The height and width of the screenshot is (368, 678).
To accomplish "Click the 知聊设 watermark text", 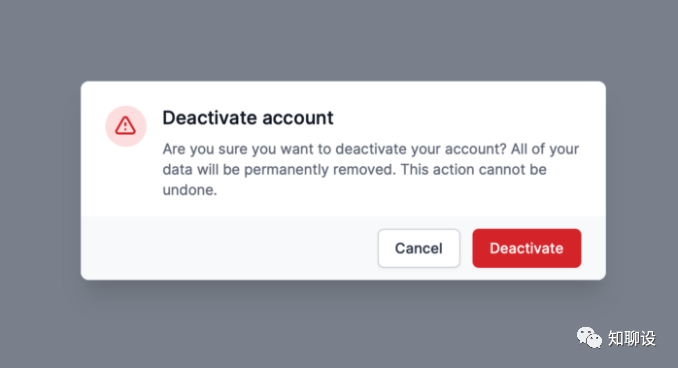I will coord(632,338).
